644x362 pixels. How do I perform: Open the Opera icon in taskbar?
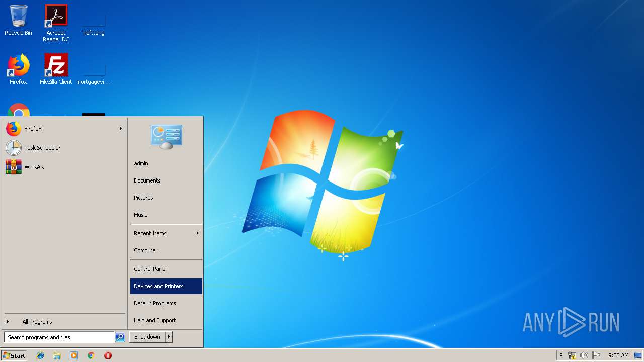click(x=108, y=355)
